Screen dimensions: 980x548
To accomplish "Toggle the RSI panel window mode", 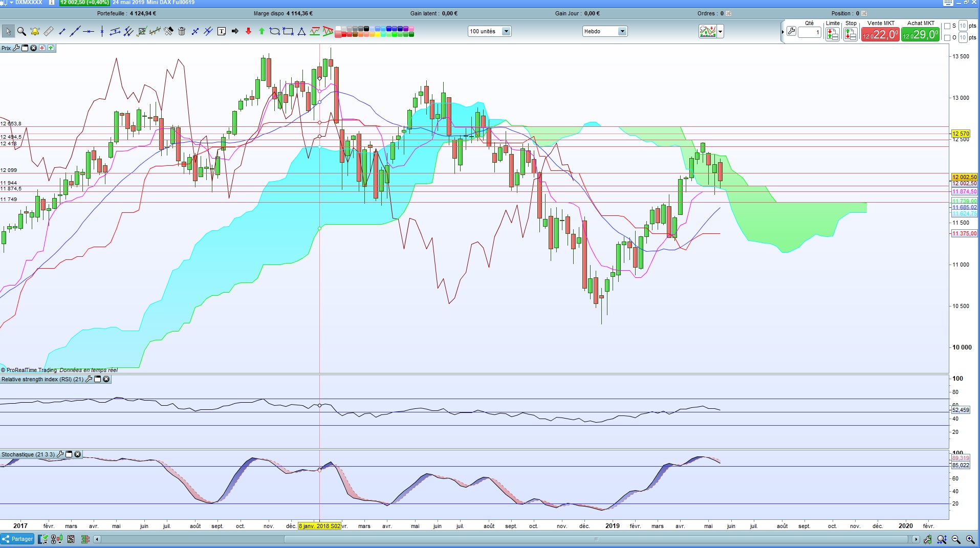I will [x=97, y=379].
